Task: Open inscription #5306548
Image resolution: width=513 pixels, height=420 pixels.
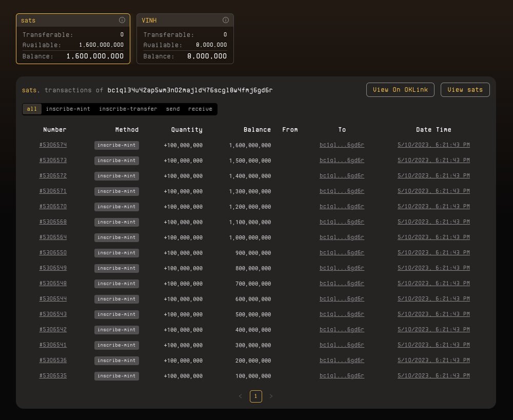Action: [x=53, y=283]
